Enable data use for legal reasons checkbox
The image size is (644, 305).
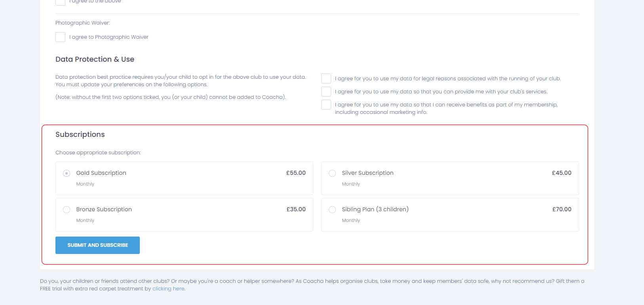(x=326, y=78)
